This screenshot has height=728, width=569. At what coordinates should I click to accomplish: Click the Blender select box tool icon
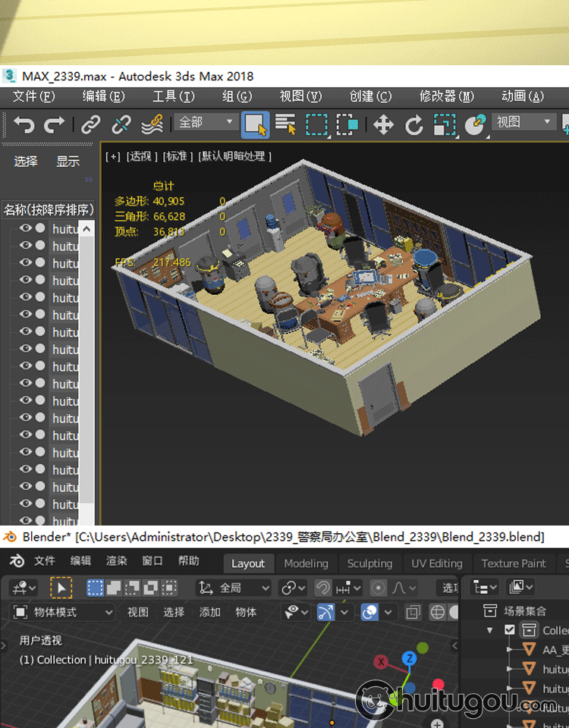click(x=61, y=588)
